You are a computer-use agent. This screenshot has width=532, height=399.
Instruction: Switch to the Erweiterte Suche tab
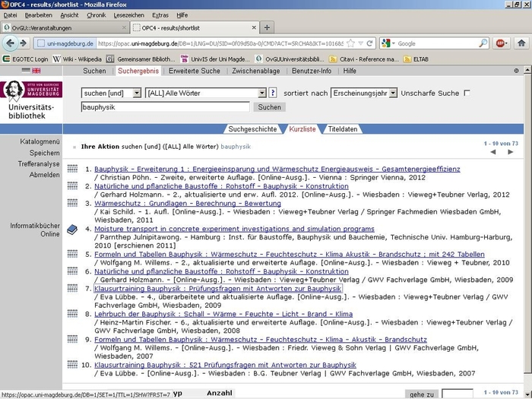195,71
